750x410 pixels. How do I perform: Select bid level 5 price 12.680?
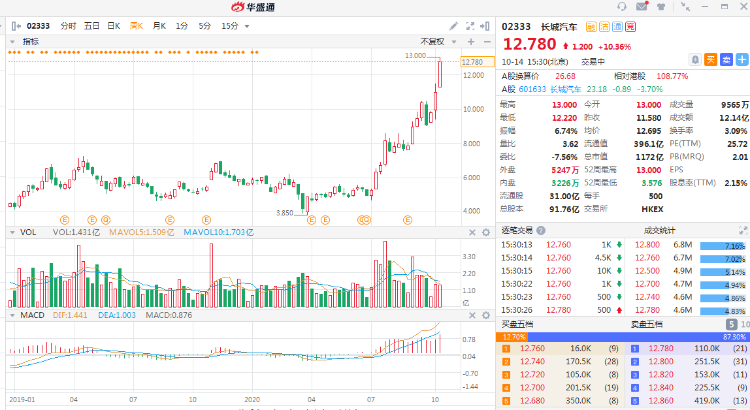(532, 401)
